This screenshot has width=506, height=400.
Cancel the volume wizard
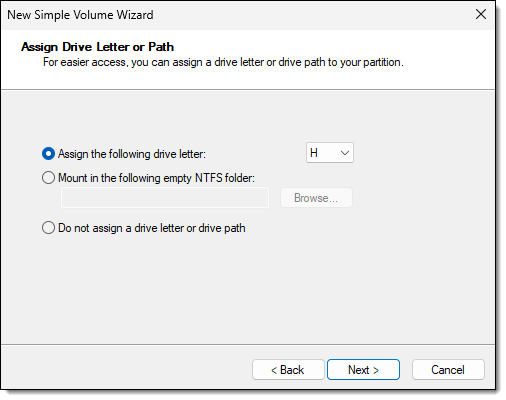coord(448,370)
